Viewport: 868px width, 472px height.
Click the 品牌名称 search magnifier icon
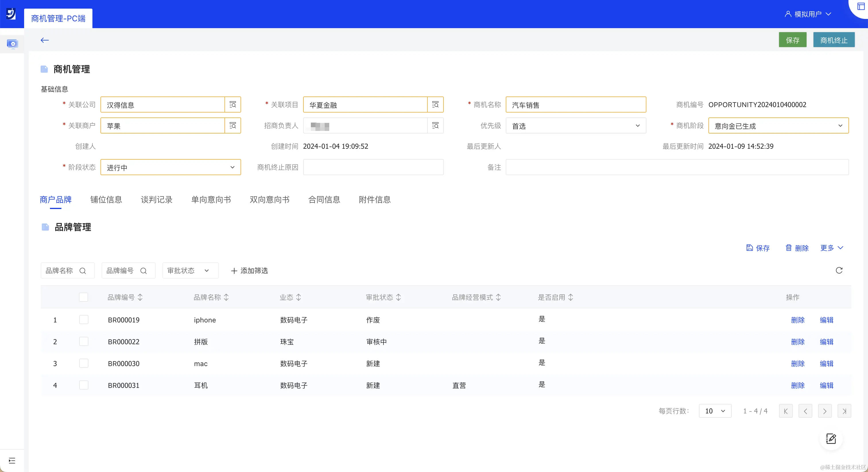click(83, 271)
